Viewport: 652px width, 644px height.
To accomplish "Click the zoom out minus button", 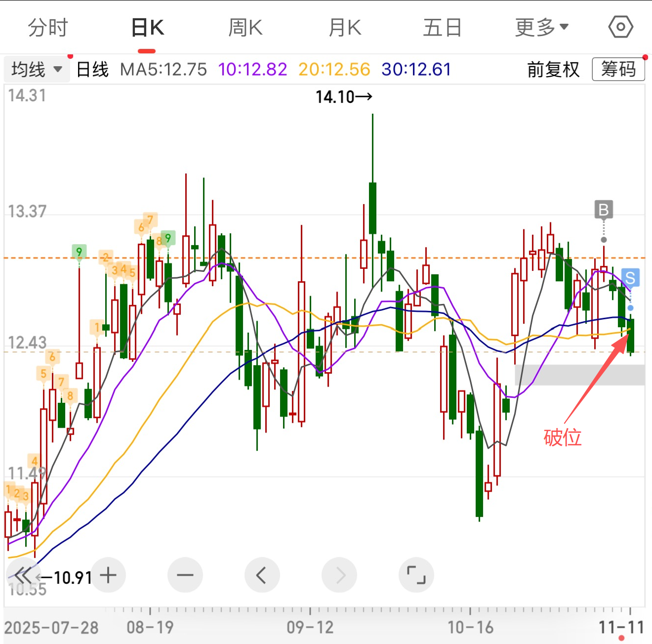I will pyautogui.click(x=185, y=575).
